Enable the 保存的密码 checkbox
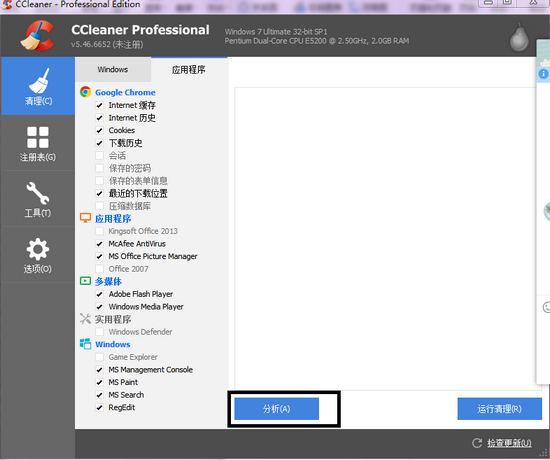Image resolution: width=550 pixels, height=460 pixels. [100, 168]
